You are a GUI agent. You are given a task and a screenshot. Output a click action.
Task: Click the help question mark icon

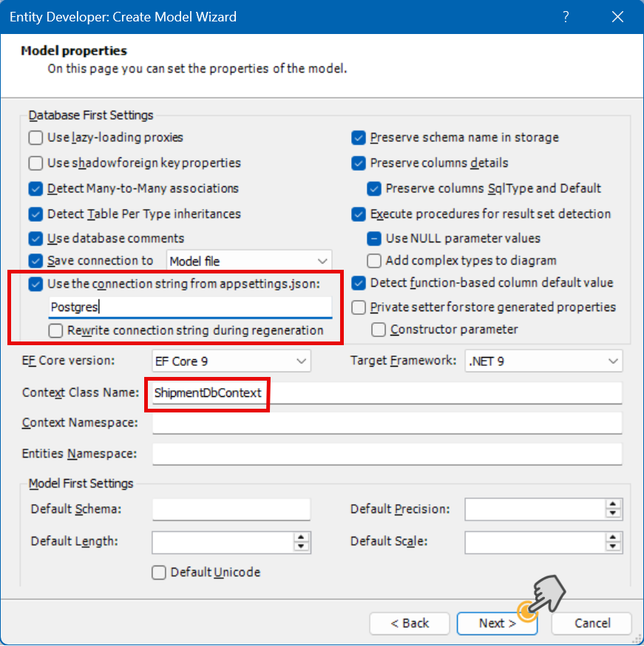click(x=566, y=16)
